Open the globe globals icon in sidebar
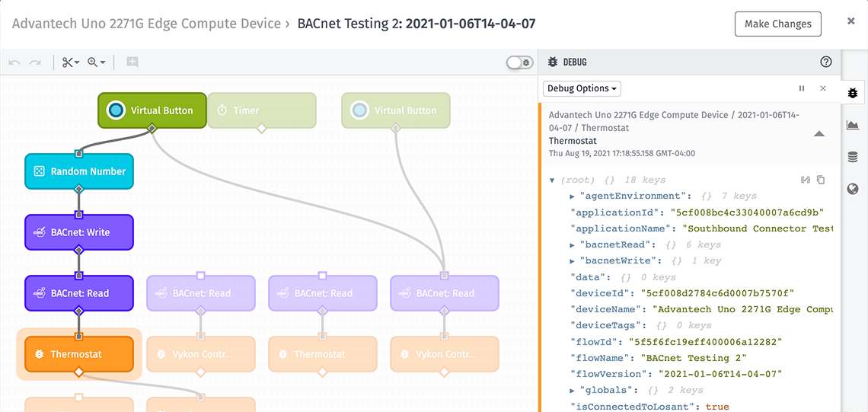Viewport: 868px width, 412px height. [x=853, y=190]
